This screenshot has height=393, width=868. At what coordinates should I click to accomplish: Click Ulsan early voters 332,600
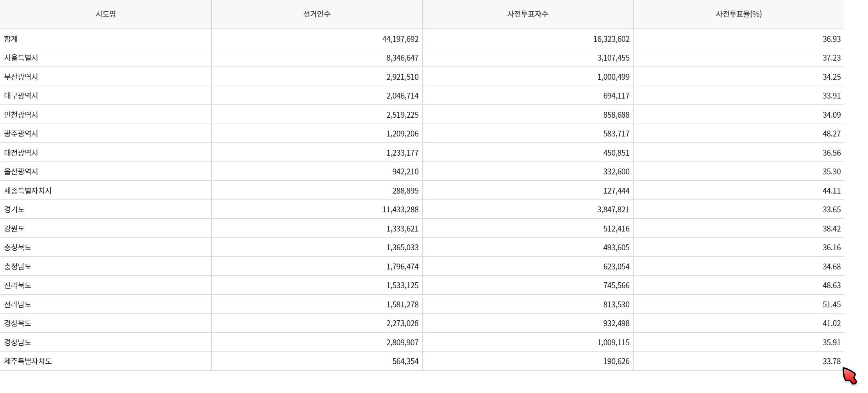[x=616, y=172]
